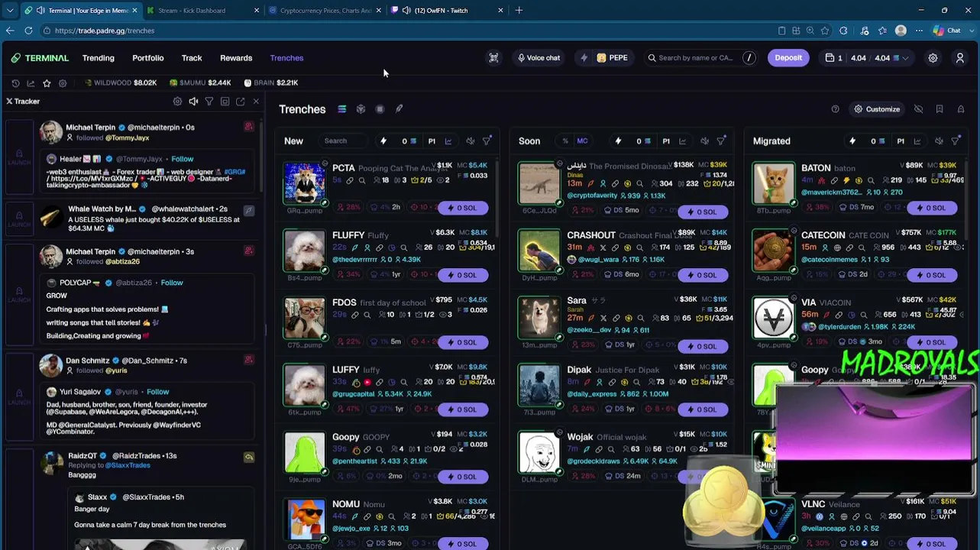Image resolution: width=980 pixels, height=550 pixels.
Task: Select the Trenches tab
Action: (286, 58)
